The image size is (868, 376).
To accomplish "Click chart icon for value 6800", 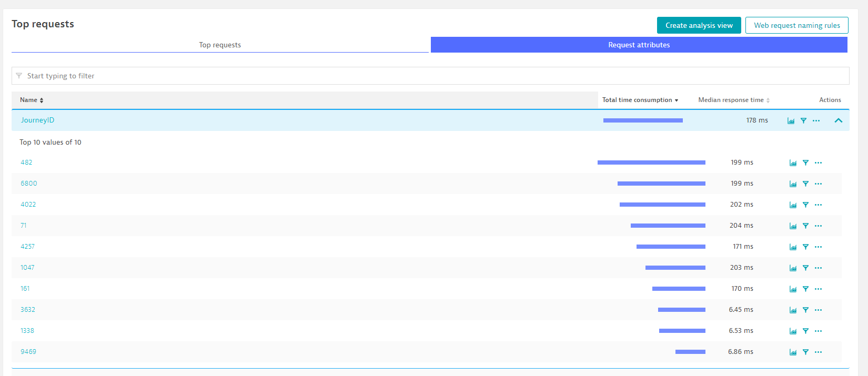I will click(793, 184).
